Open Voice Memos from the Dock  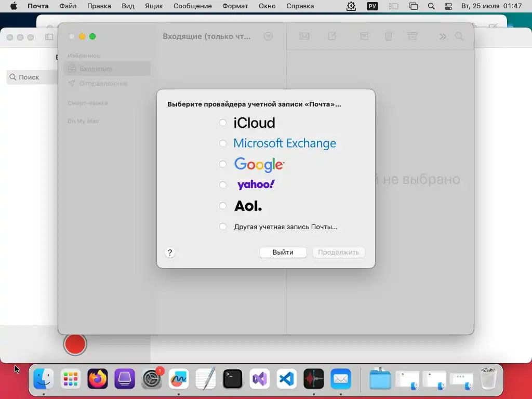click(x=314, y=379)
